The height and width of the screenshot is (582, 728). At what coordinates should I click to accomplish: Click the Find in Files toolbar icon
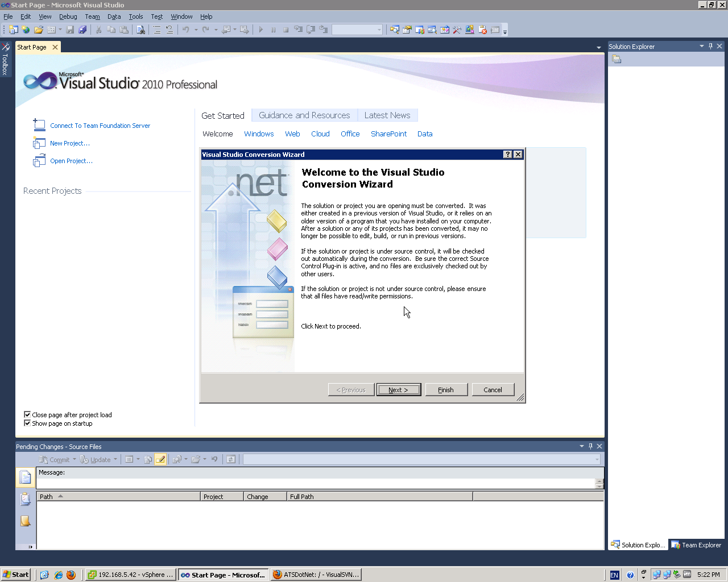[140, 30]
